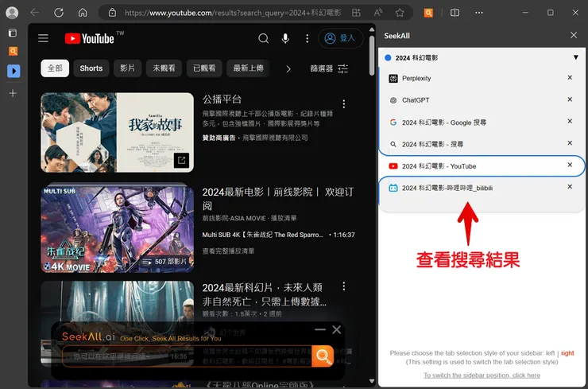Remove 2024 科幻電影 - 搜尋 entry with X

pyautogui.click(x=570, y=142)
